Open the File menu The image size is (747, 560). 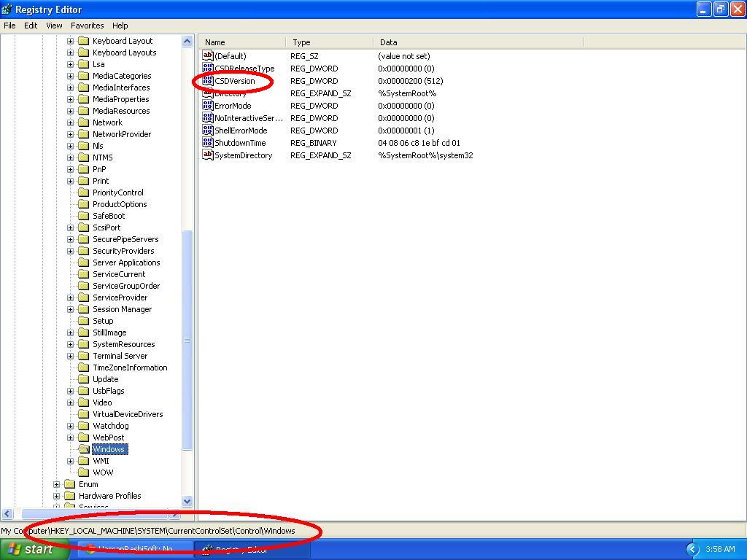[x=9, y=26]
